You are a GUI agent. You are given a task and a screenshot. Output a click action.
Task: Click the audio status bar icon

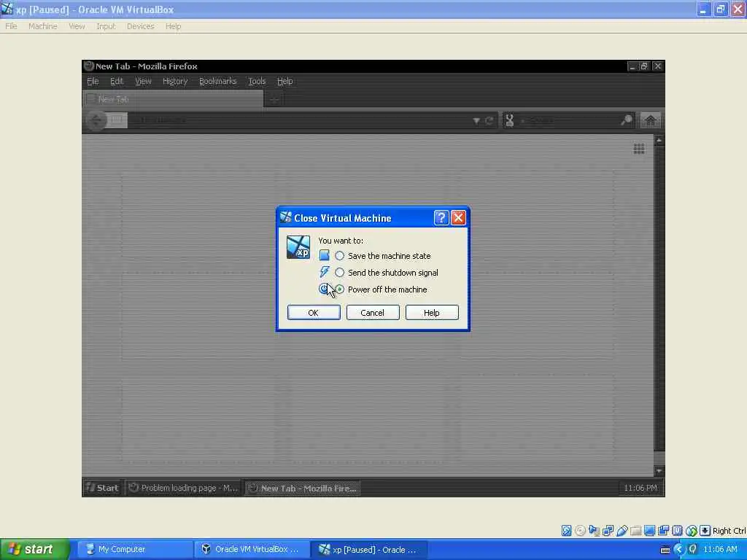tap(594, 531)
